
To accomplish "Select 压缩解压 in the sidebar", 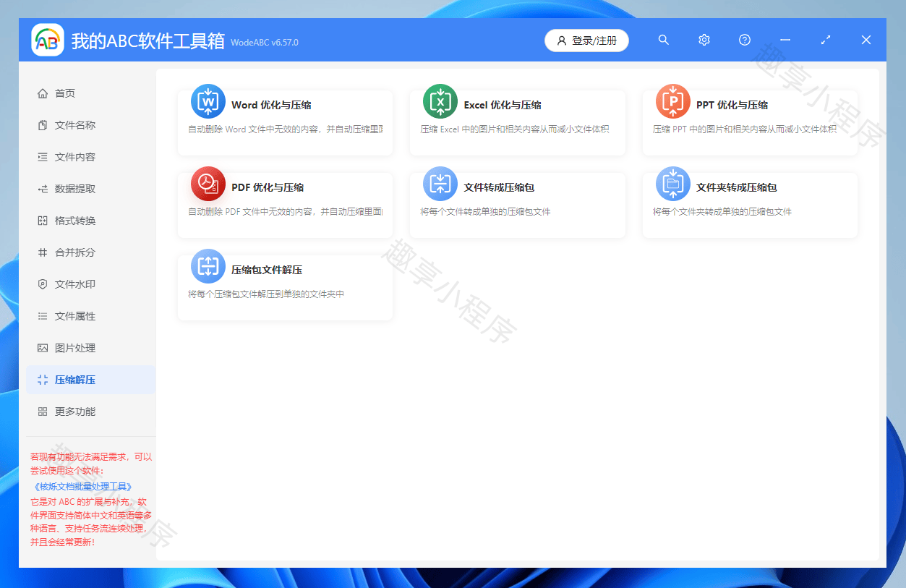I will [x=90, y=380].
